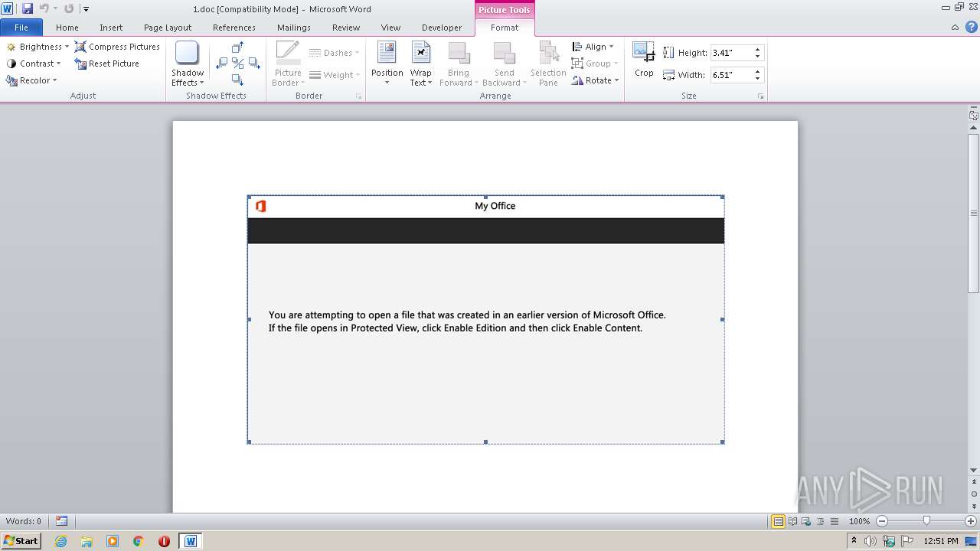Click the volume speaker icon in system tray
Viewport: 980px width, 551px height.
click(871, 541)
